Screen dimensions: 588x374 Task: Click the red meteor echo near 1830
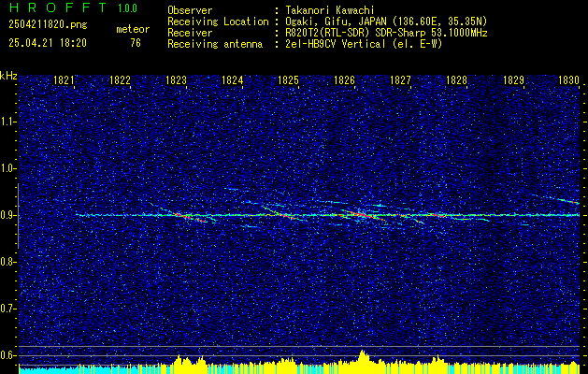click(x=570, y=201)
